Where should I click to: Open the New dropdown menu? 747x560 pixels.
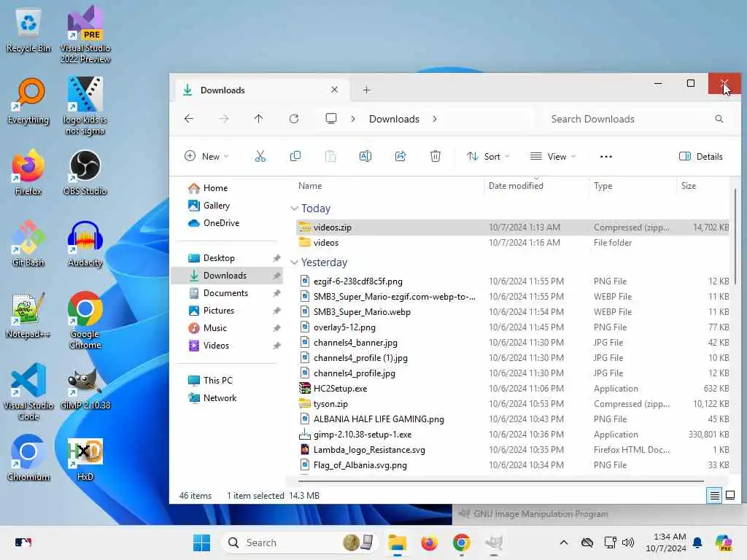206,156
